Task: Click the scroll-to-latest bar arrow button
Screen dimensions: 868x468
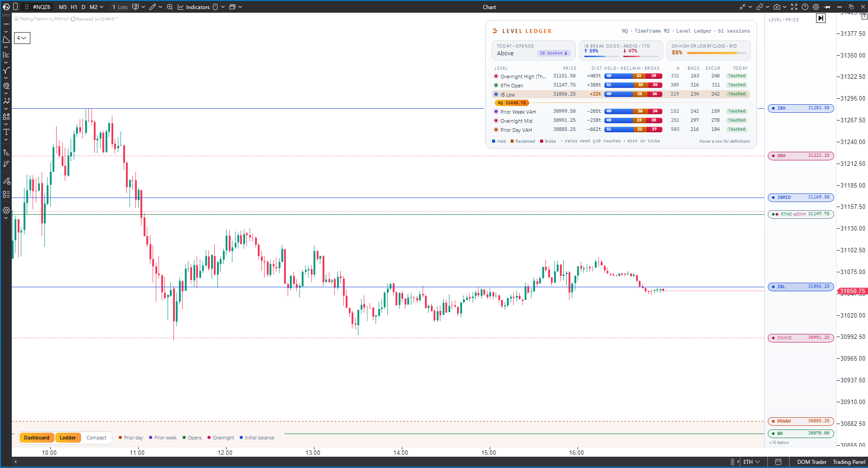Action: pyautogui.click(x=821, y=18)
